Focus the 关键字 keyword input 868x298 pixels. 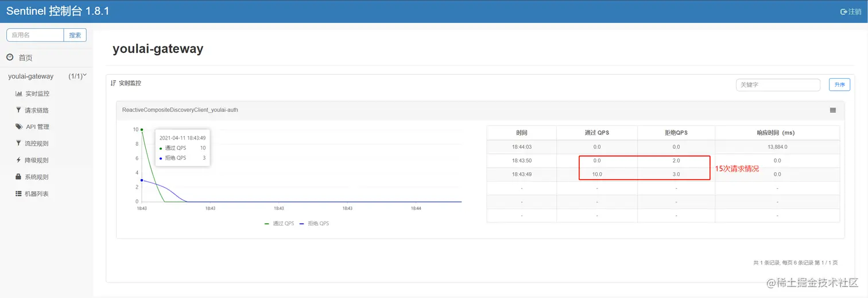pos(778,84)
